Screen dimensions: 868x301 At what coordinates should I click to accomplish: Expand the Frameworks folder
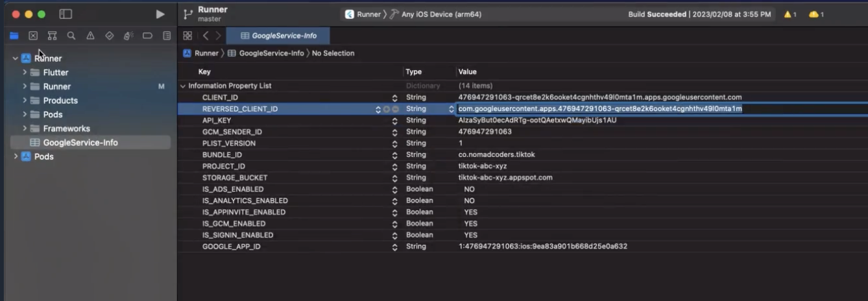[25, 128]
